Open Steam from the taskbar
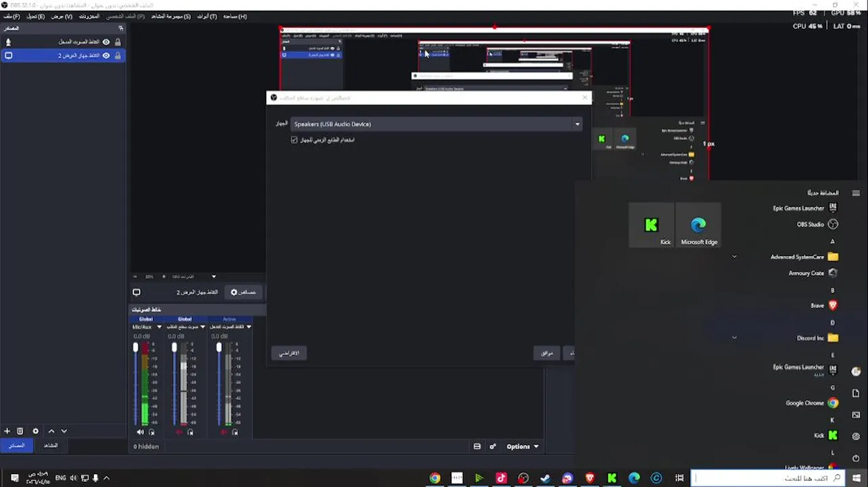Viewport: 868px width, 487px height. (x=546, y=478)
